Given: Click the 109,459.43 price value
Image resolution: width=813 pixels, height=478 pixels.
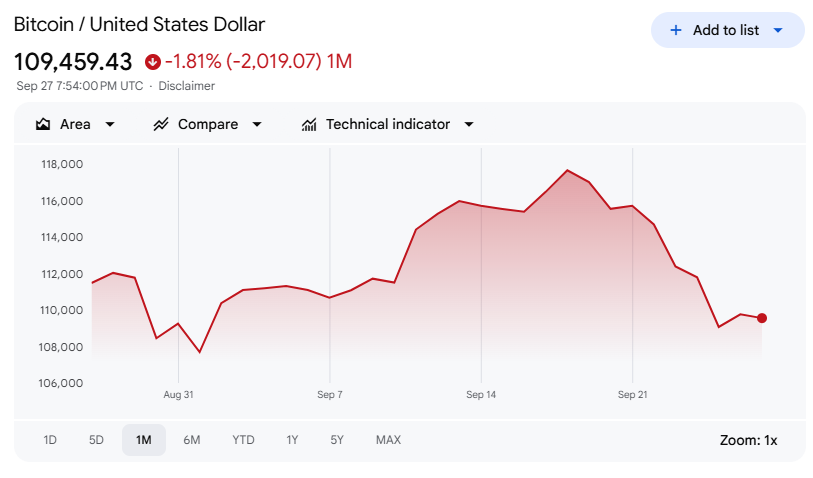Looking at the screenshot, I should [73, 62].
